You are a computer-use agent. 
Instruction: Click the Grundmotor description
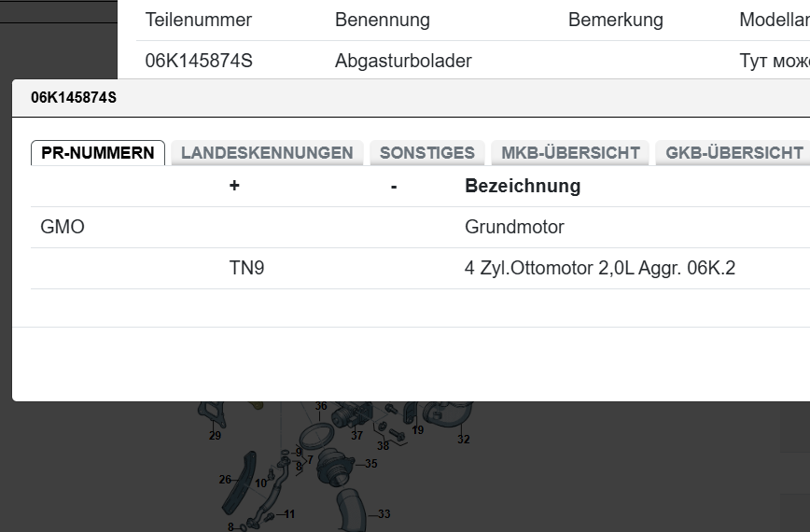point(514,227)
